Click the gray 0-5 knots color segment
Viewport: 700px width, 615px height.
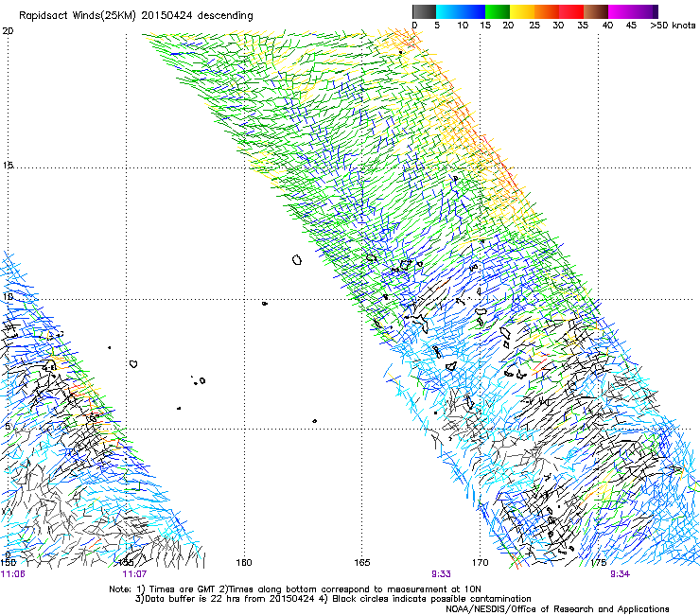(x=424, y=11)
